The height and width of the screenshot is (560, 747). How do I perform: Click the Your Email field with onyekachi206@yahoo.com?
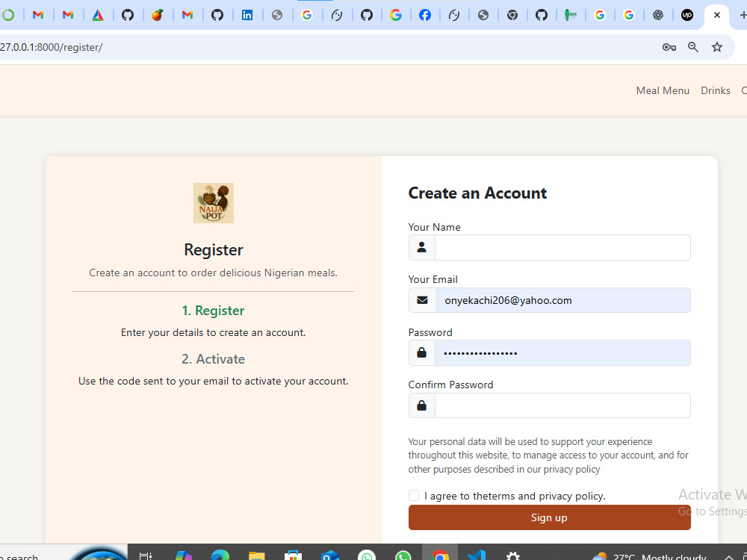pos(563,300)
